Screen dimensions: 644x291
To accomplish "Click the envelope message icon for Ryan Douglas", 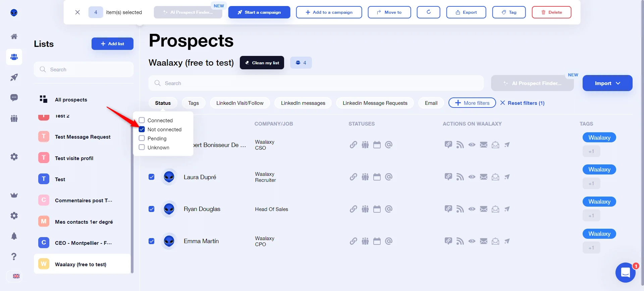I will point(484,209).
